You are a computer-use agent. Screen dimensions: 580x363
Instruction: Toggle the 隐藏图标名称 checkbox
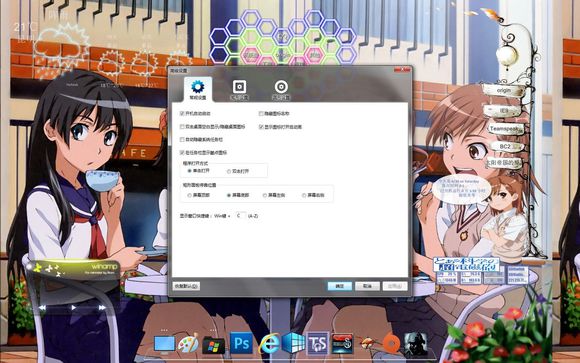click(261, 114)
